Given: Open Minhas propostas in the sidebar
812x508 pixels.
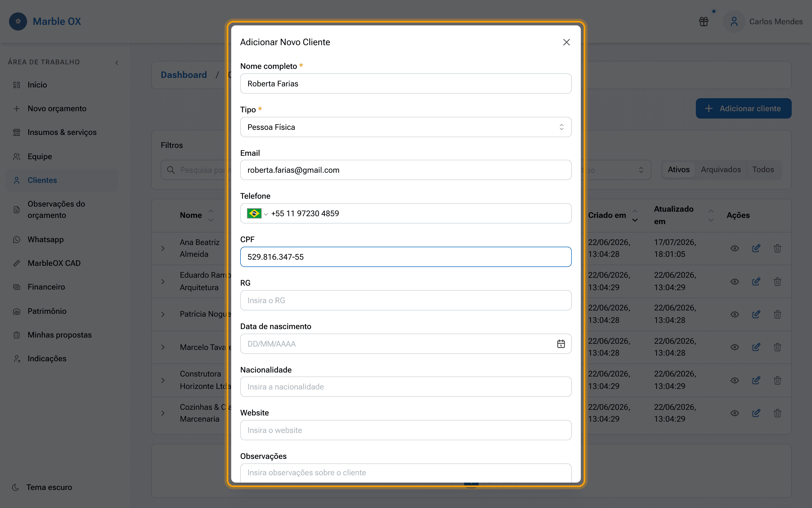Looking at the screenshot, I should pos(62,335).
